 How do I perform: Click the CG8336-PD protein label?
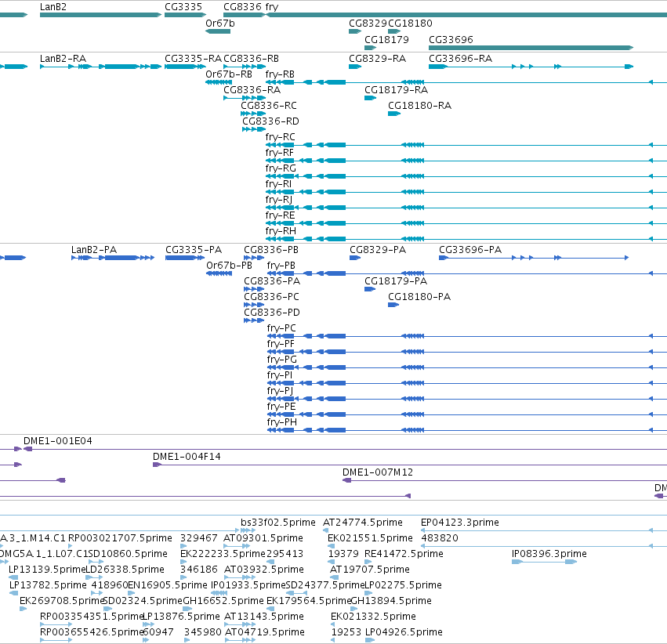pos(272,313)
